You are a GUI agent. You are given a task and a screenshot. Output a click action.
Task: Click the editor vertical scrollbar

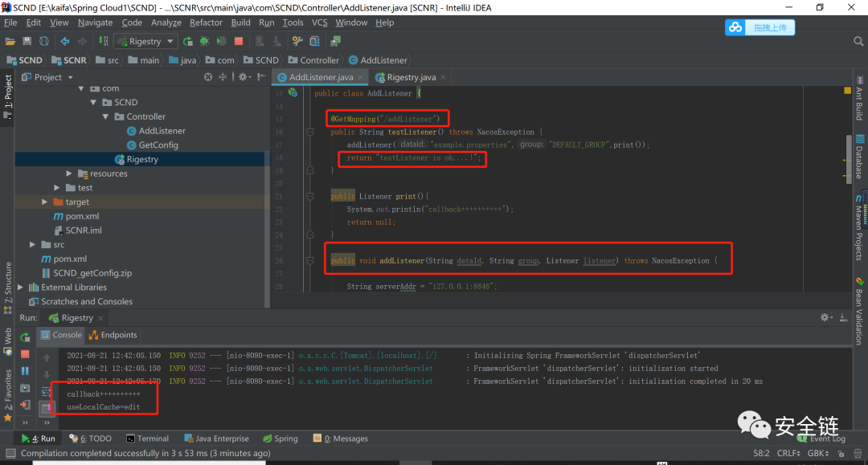pyautogui.click(x=848, y=161)
